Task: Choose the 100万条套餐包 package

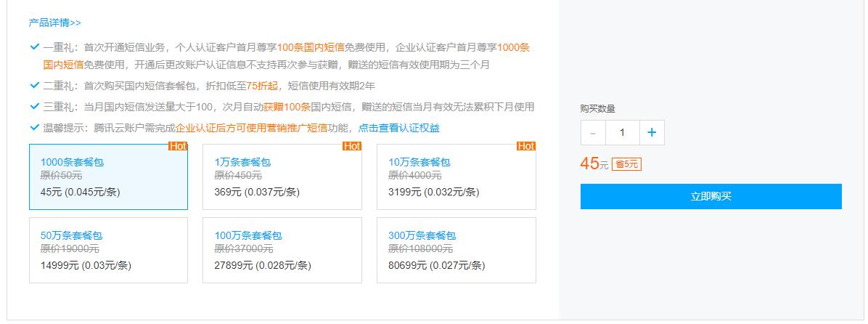Action: pos(282,251)
